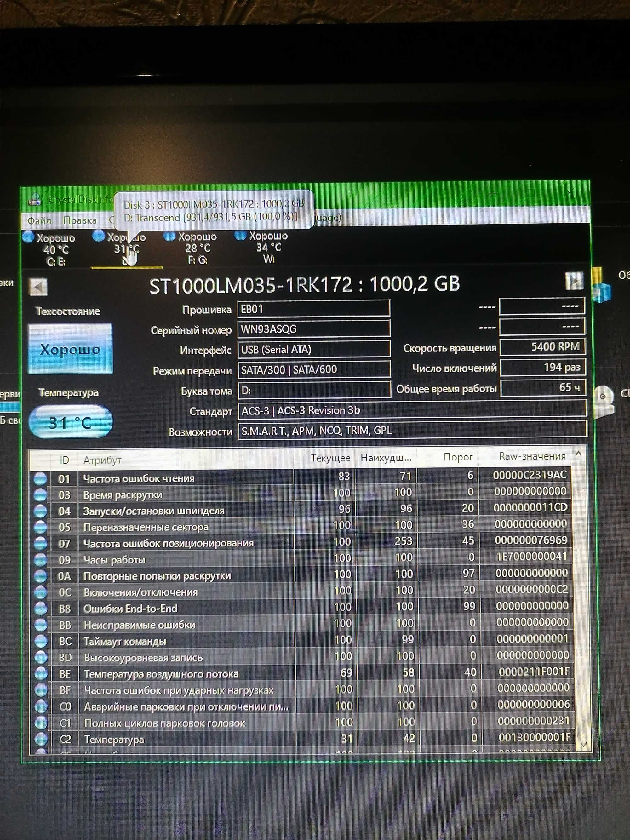Click status icon of row BB Неисправимые ошибки
Screen dimensions: 630x840
[x=41, y=625]
